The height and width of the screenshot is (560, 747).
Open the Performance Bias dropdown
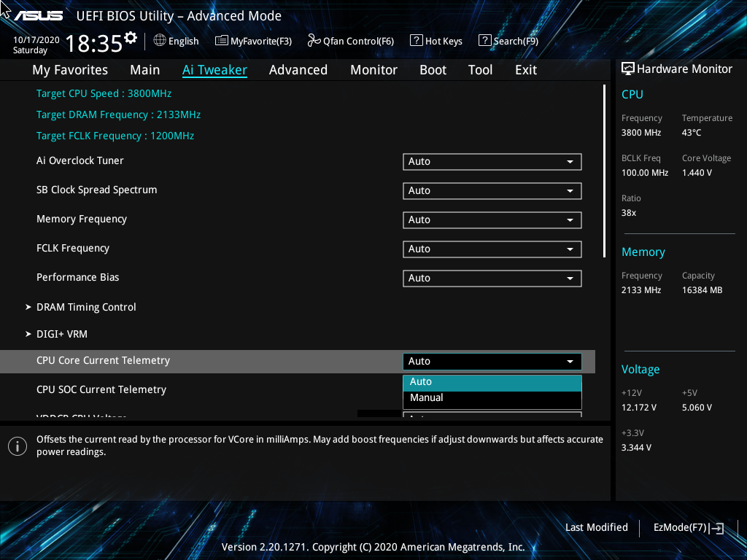click(x=492, y=279)
